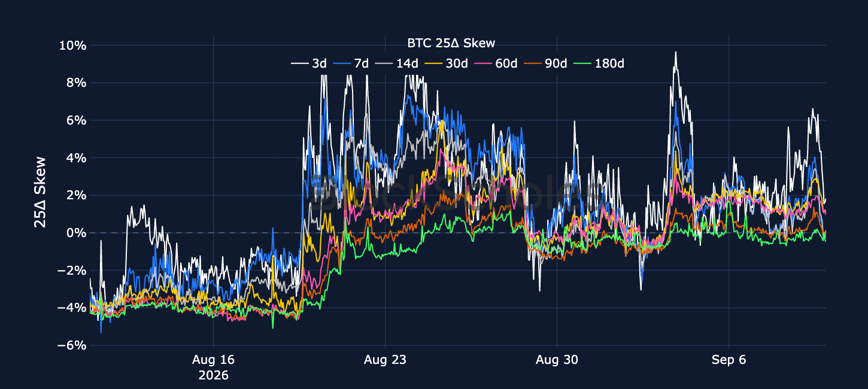868x389 pixels.
Task: Click the 6% y-axis label
Action: (76, 120)
